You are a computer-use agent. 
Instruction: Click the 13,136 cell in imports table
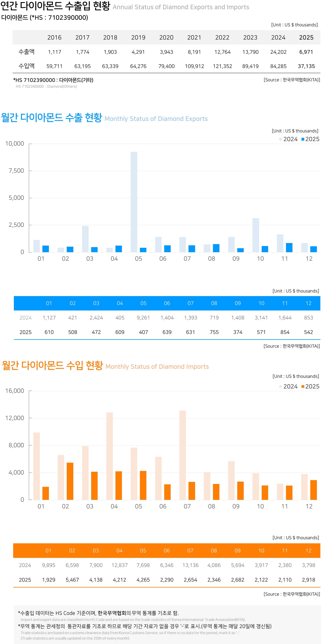coord(190,565)
